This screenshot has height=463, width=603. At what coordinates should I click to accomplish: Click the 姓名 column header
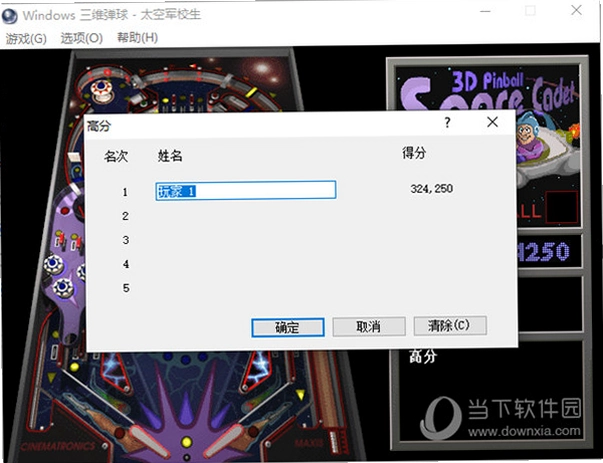(170, 156)
